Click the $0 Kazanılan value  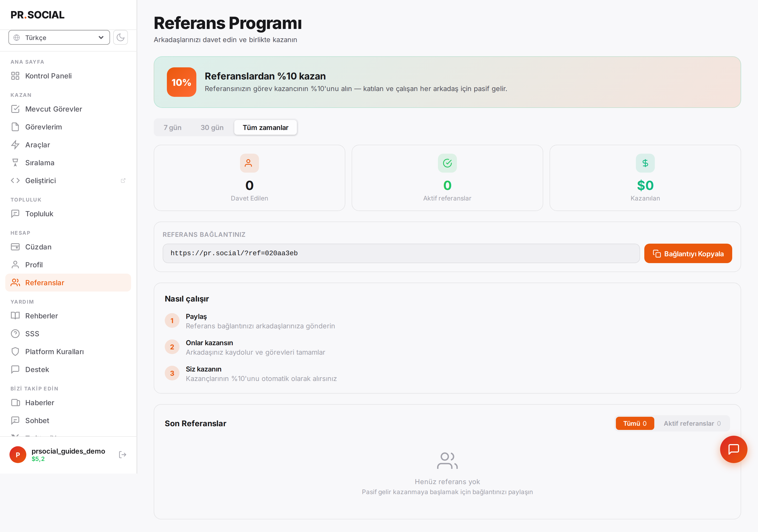pos(645,185)
